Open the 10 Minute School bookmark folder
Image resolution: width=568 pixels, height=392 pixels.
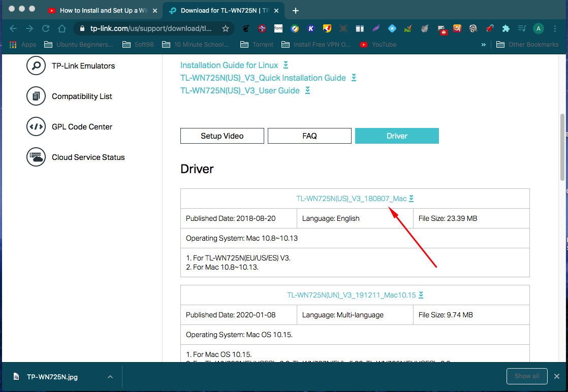[195, 45]
